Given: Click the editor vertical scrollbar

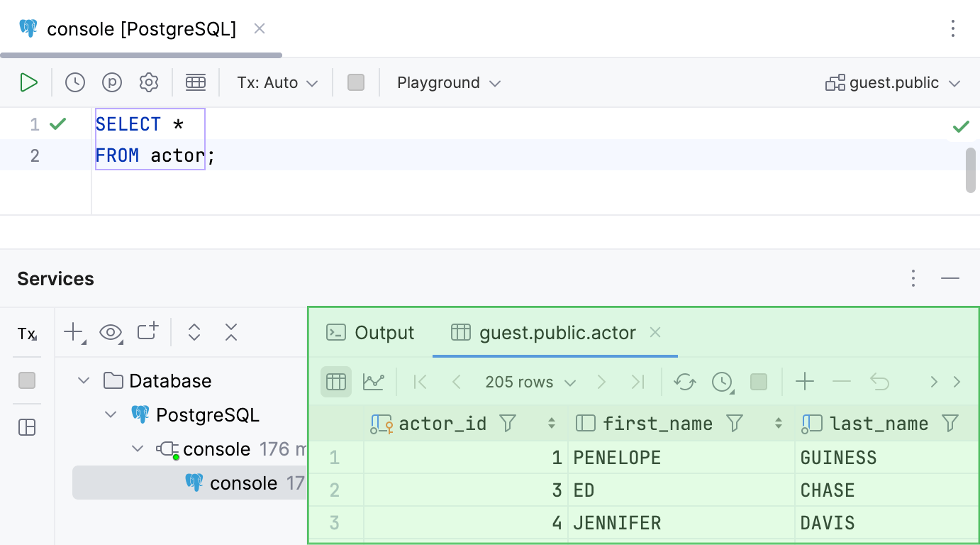Looking at the screenshot, I should pyautogui.click(x=970, y=170).
